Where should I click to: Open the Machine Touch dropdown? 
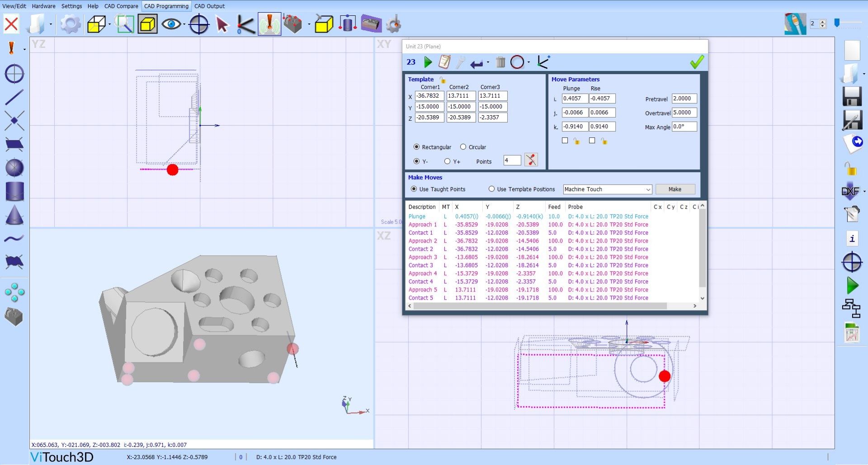tap(607, 189)
